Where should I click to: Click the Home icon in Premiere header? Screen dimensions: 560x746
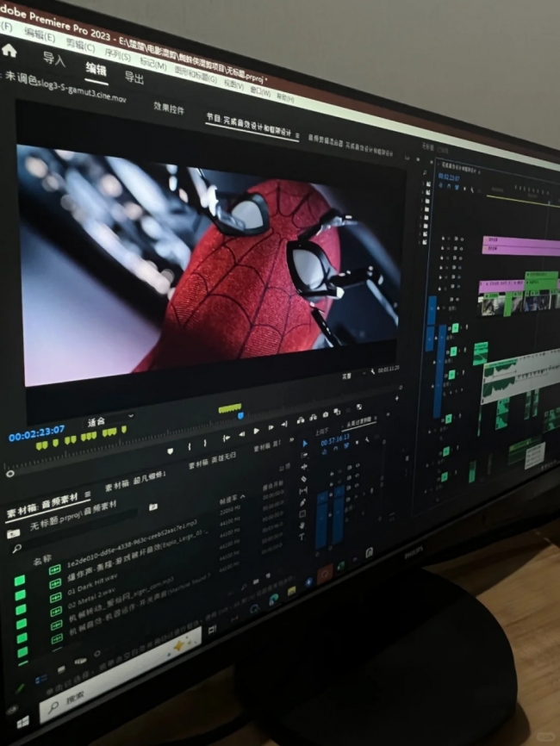point(9,50)
